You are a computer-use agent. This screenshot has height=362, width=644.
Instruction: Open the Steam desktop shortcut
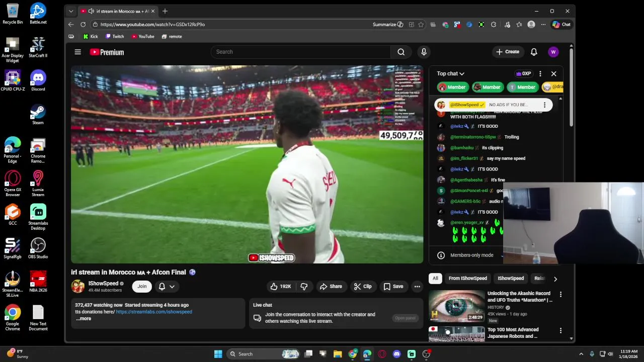click(x=38, y=115)
